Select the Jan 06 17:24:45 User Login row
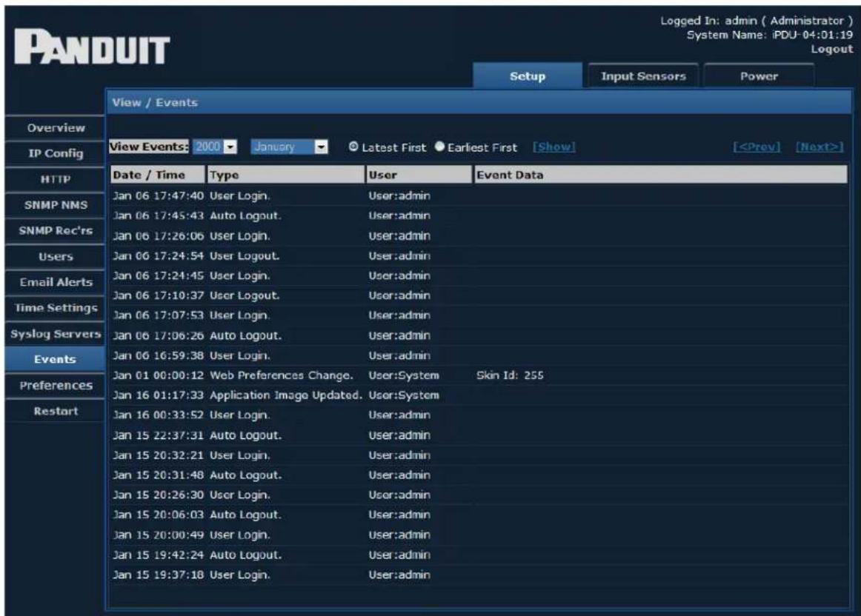 (479, 275)
